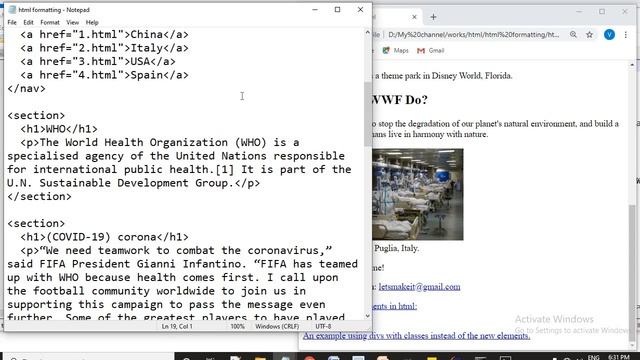Click the hospital ward image
Image resolution: width=640 pixels, height=360 pixels.
point(418,194)
